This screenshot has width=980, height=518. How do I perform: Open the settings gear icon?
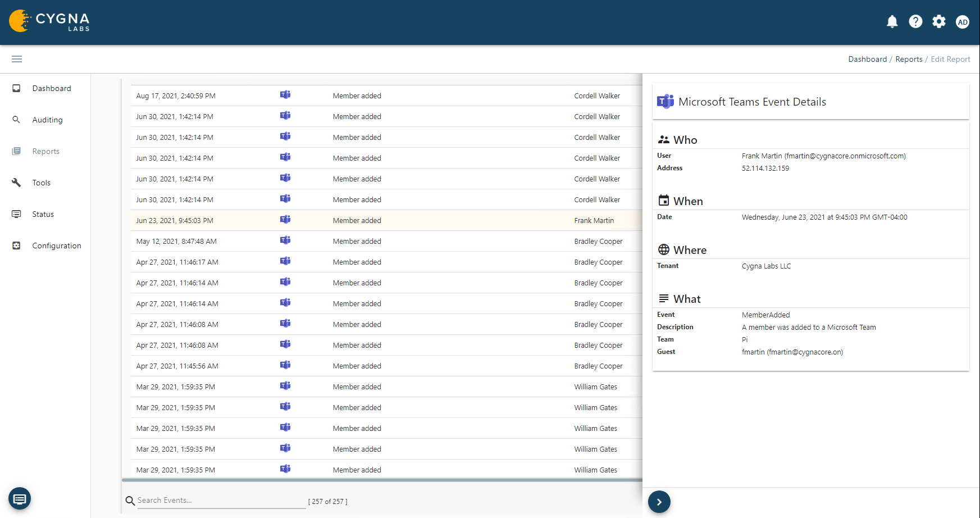coord(939,22)
